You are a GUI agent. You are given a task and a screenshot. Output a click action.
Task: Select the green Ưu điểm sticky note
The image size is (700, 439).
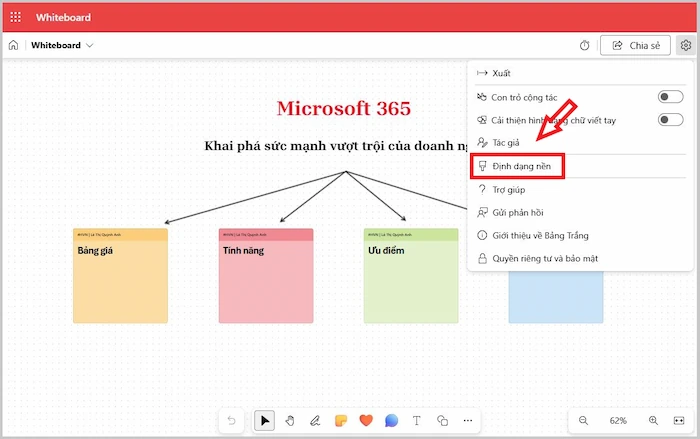tap(411, 276)
